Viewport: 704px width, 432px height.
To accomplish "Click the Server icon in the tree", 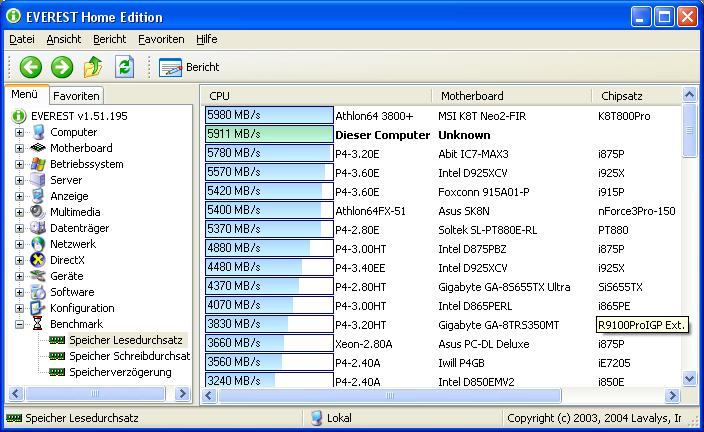I will tap(38, 180).
